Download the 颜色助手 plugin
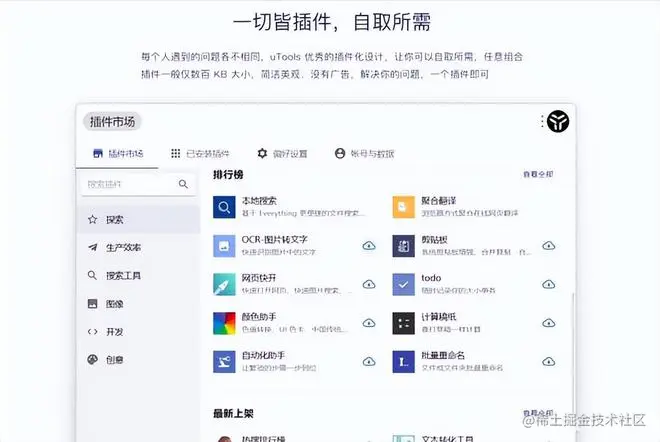 coord(369,323)
